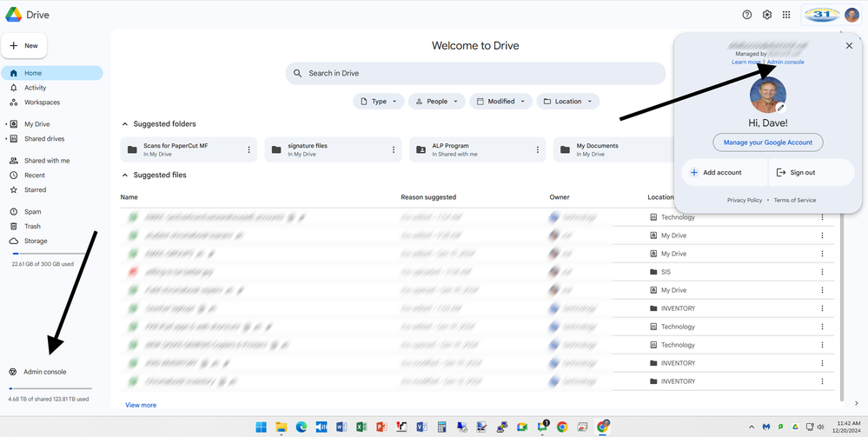
Task: Click Manage your Google Account
Action: [768, 142]
